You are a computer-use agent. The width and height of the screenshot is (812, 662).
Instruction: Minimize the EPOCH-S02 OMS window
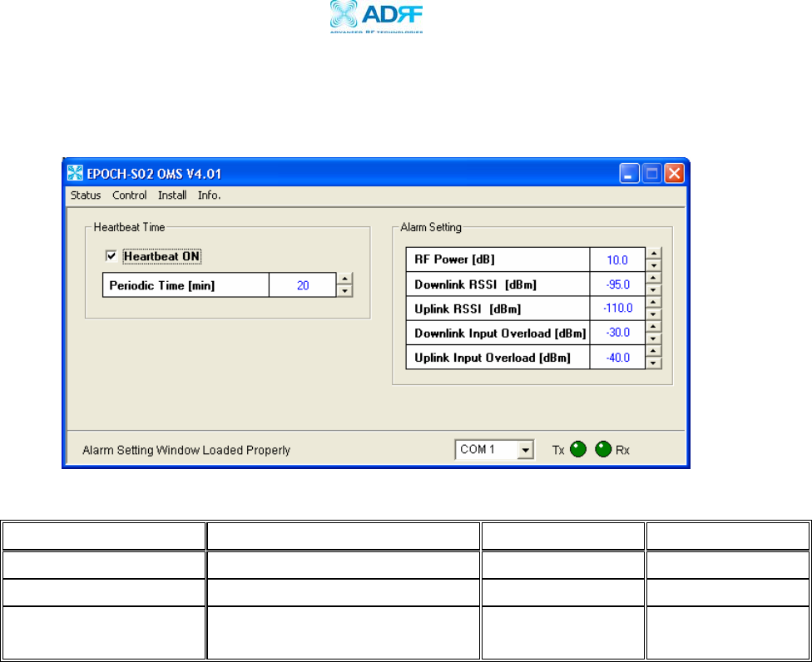click(629, 173)
